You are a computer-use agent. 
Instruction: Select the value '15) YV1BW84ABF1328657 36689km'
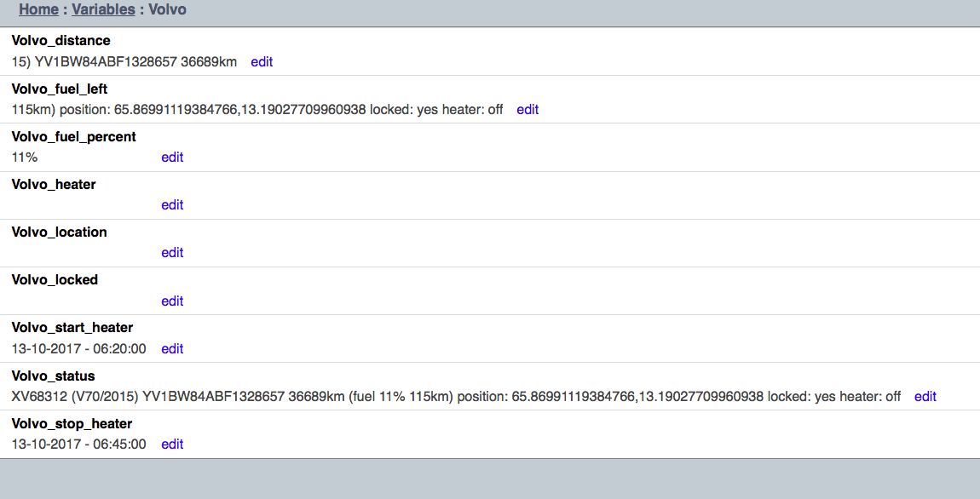pyautogui.click(x=124, y=62)
